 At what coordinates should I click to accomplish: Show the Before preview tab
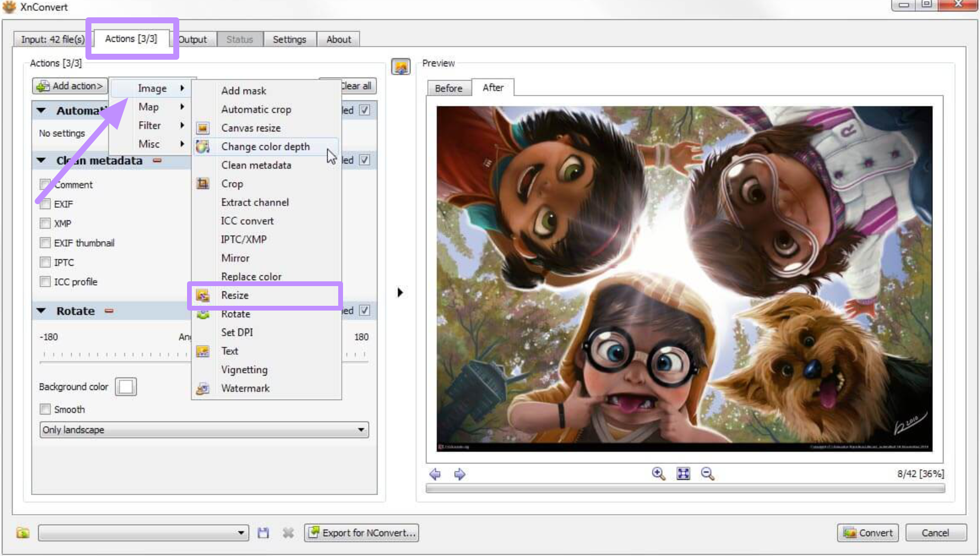point(449,88)
